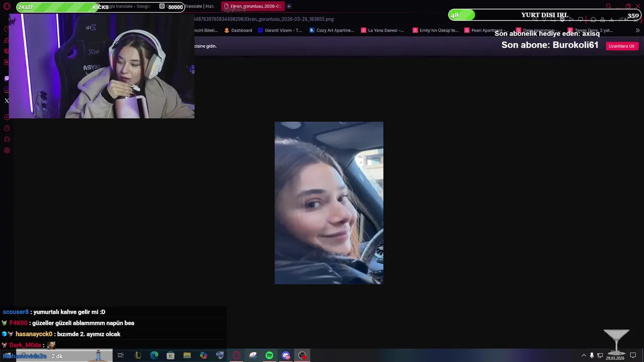This screenshot has width=644, height=362.
Task: Click the YURT DISI IRL goal bar
Action: [545, 15]
